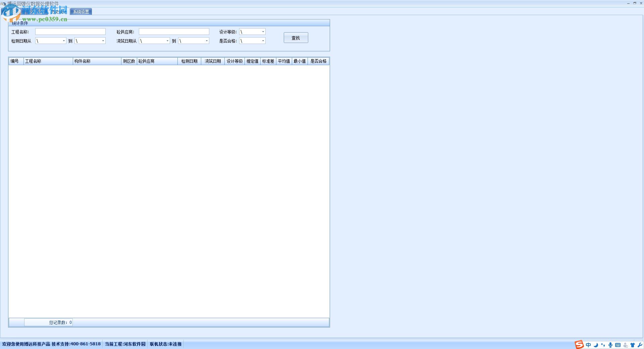Click the application icon in title bar
The width and height of the screenshot is (644, 349).
pos(3,4)
